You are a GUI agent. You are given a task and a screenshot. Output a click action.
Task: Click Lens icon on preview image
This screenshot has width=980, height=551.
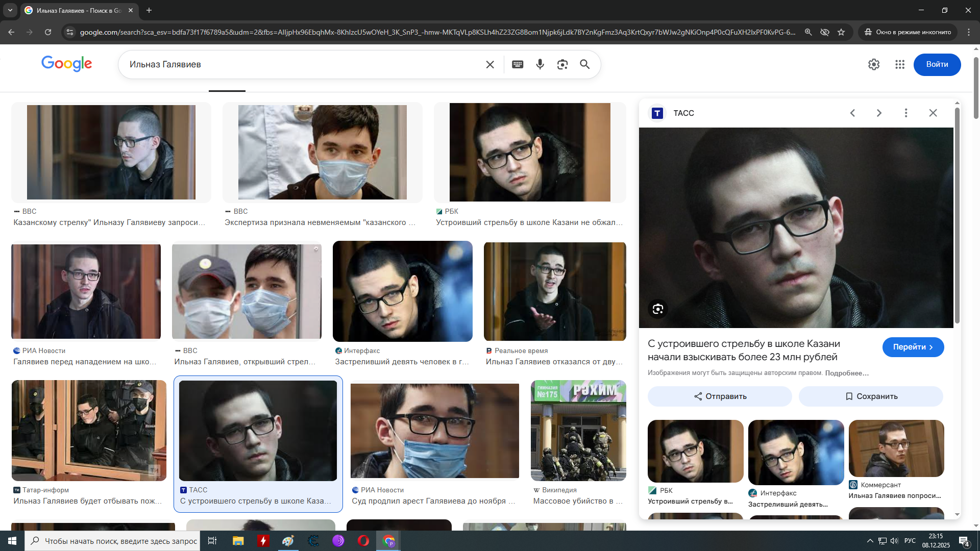pos(658,309)
